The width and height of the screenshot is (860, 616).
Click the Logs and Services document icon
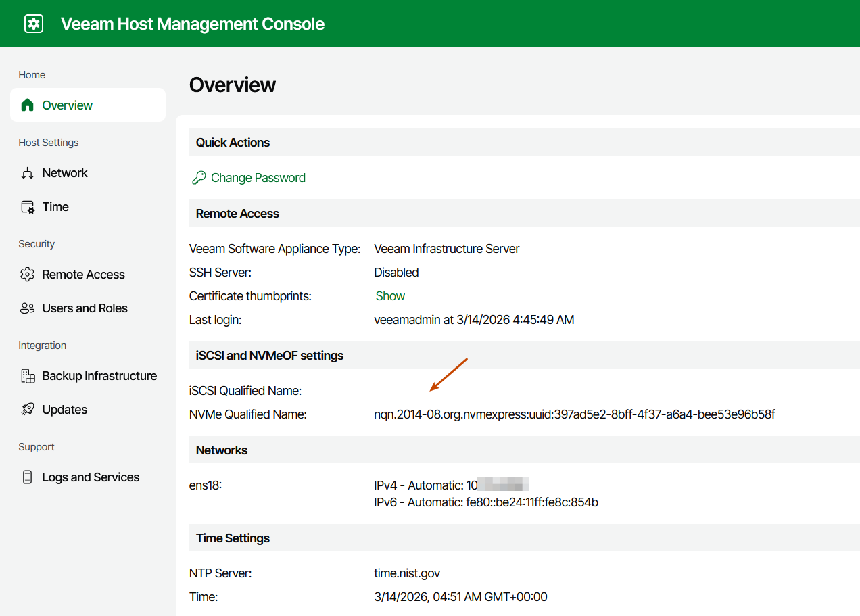point(27,477)
